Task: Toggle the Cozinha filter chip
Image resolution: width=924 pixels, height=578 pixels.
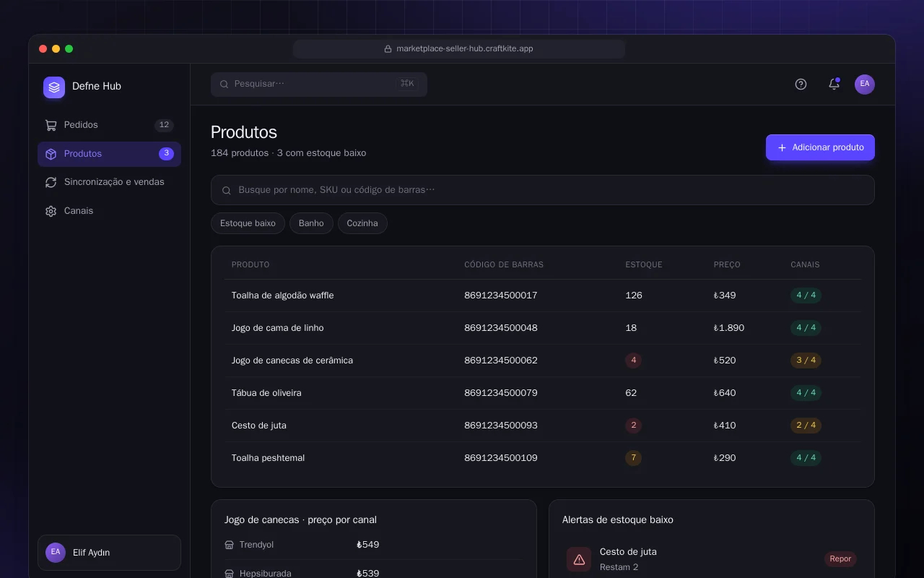Action: [x=362, y=223]
